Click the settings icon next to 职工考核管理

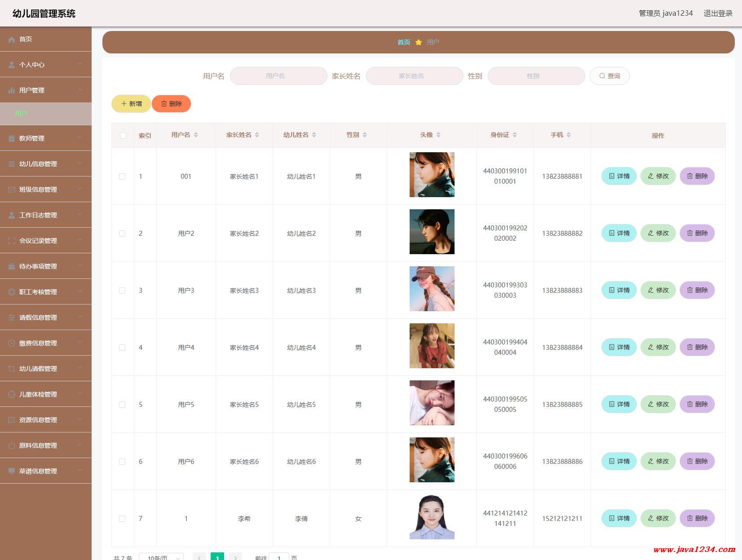12,292
